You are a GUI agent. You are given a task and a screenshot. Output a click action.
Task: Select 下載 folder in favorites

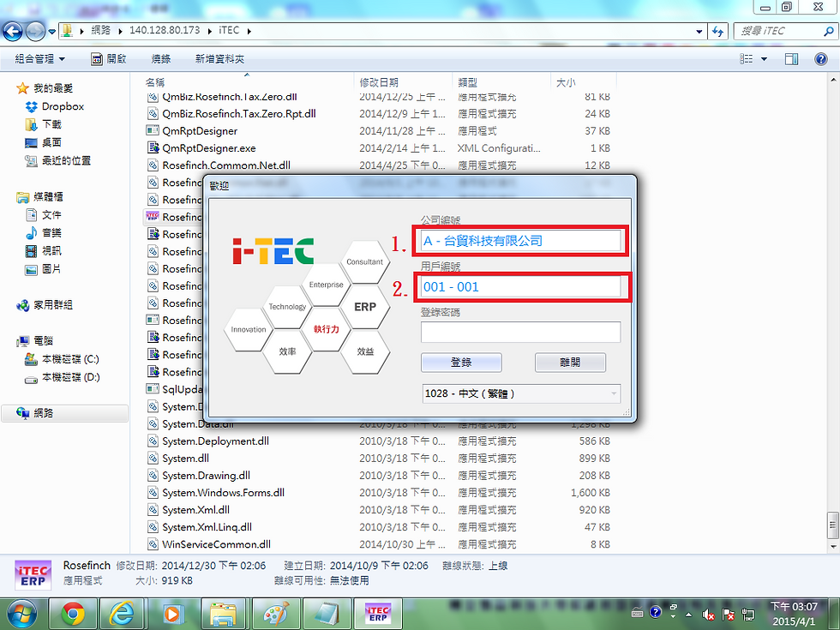tap(51, 124)
